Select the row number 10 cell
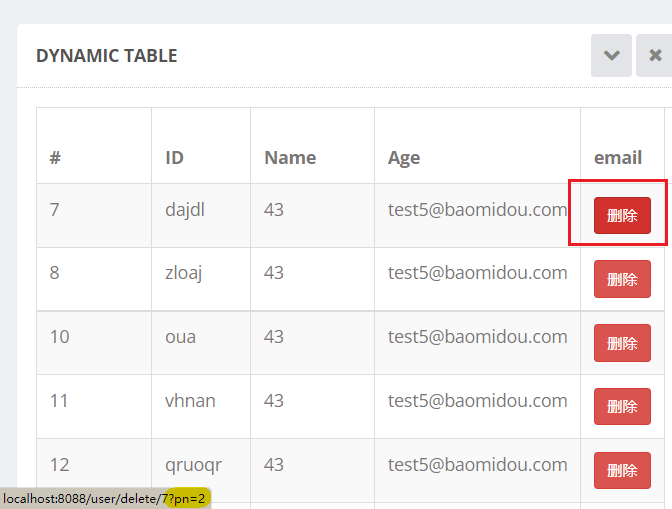 tap(60, 337)
